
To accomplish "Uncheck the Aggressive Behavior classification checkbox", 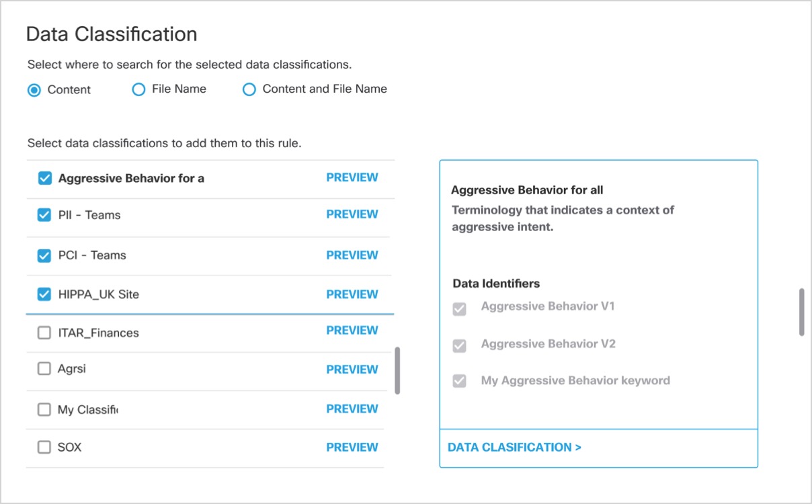I will 44,178.
